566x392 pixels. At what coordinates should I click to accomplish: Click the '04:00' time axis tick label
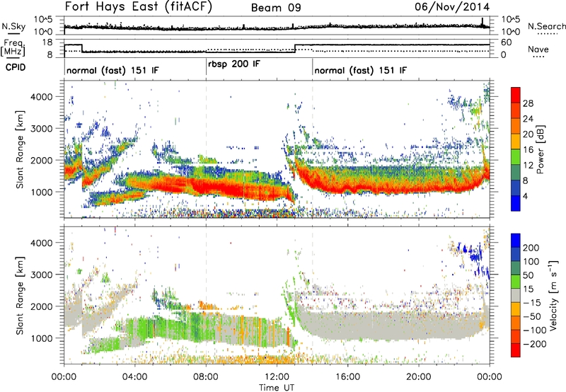[x=134, y=377]
